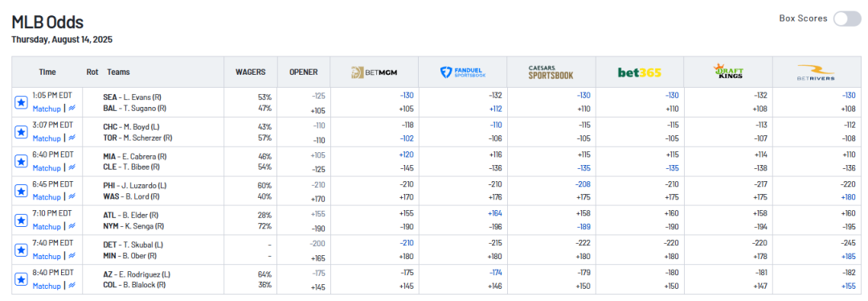
Task: Select BetRivers +155 odds for COL
Action: (850, 286)
